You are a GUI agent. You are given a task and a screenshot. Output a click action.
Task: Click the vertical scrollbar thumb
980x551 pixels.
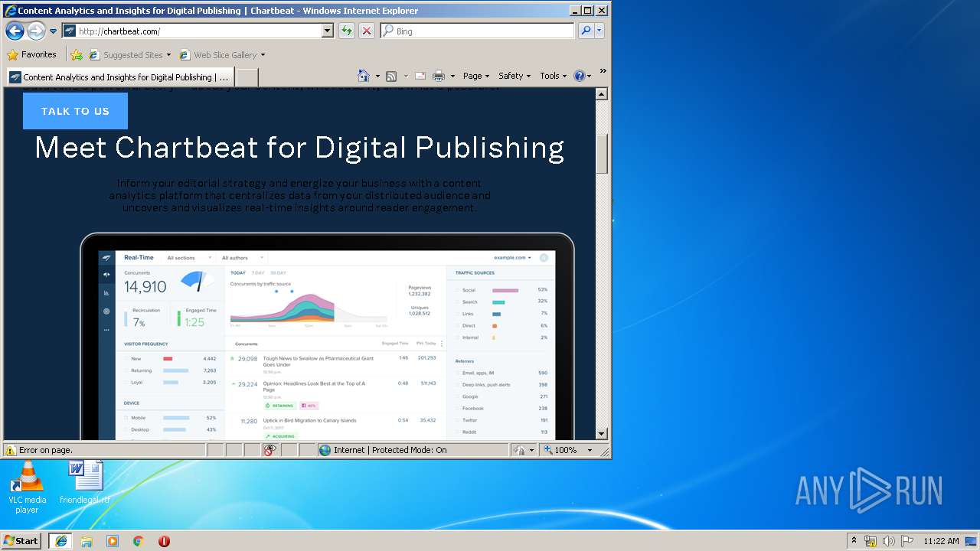(x=601, y=154)
